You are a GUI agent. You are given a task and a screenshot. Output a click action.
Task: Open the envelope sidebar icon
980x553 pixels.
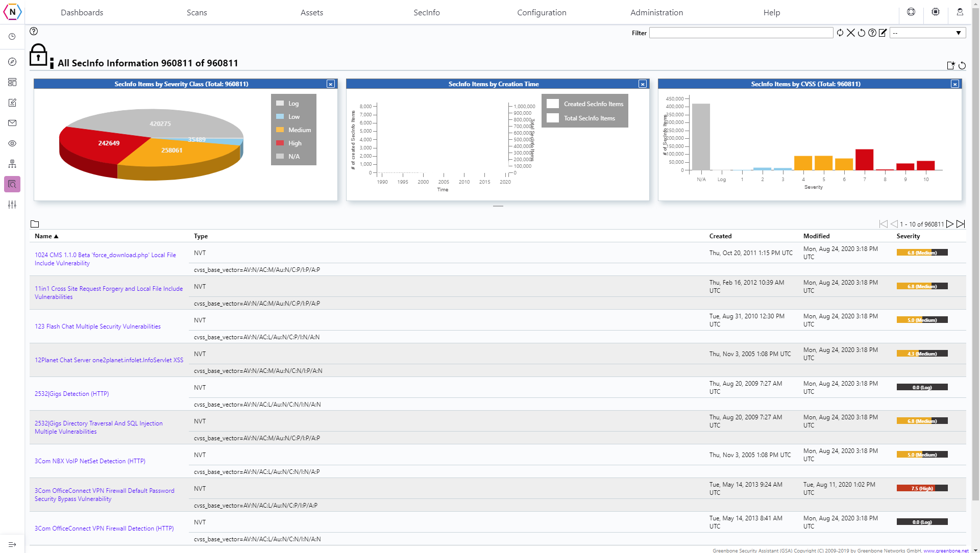(x=12, y=123)
